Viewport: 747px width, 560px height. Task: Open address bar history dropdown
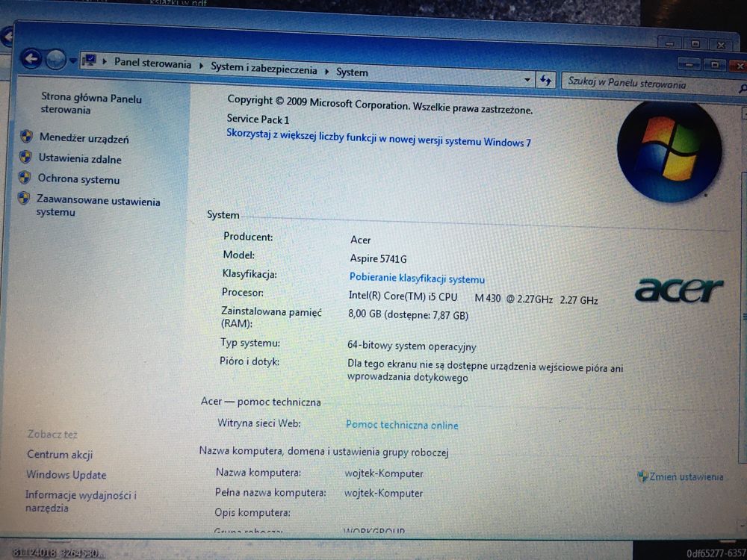[x=527, y=80]
